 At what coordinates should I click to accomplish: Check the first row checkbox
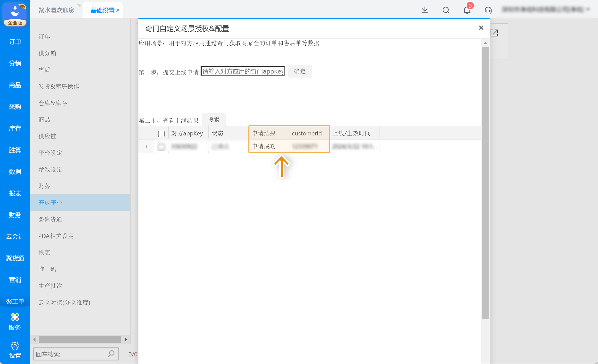[161, 146]
